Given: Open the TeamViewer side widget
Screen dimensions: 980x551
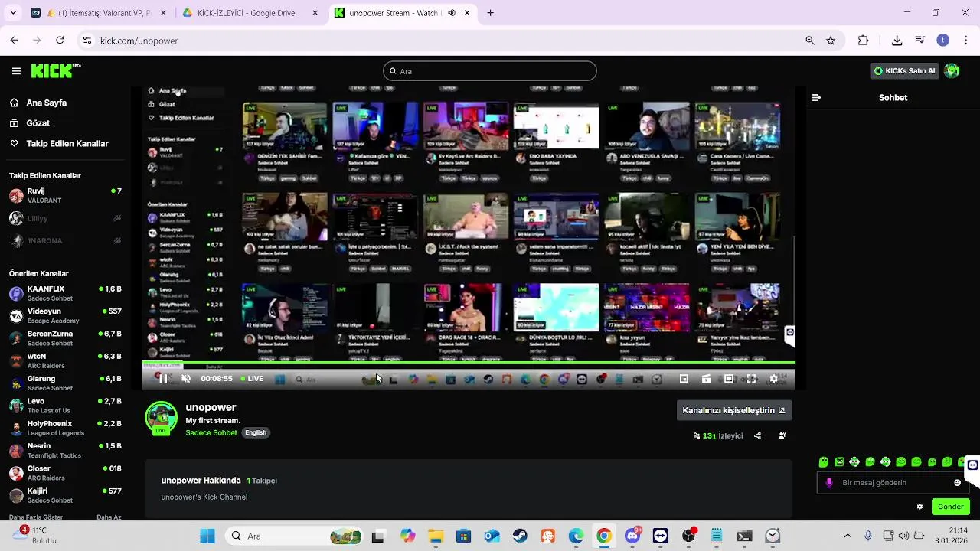Looking at the screenshot, I should pos(972,465).
